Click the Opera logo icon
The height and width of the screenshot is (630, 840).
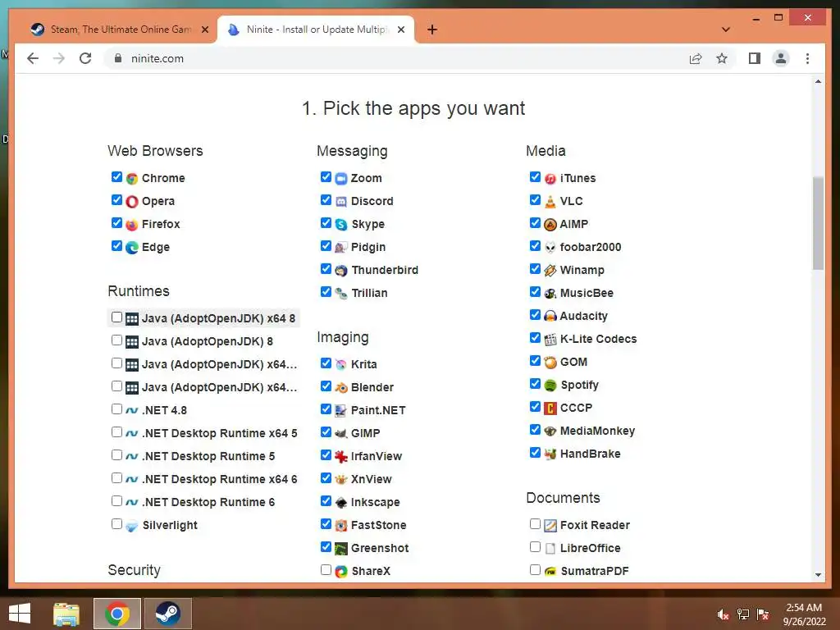click(132, 202)
